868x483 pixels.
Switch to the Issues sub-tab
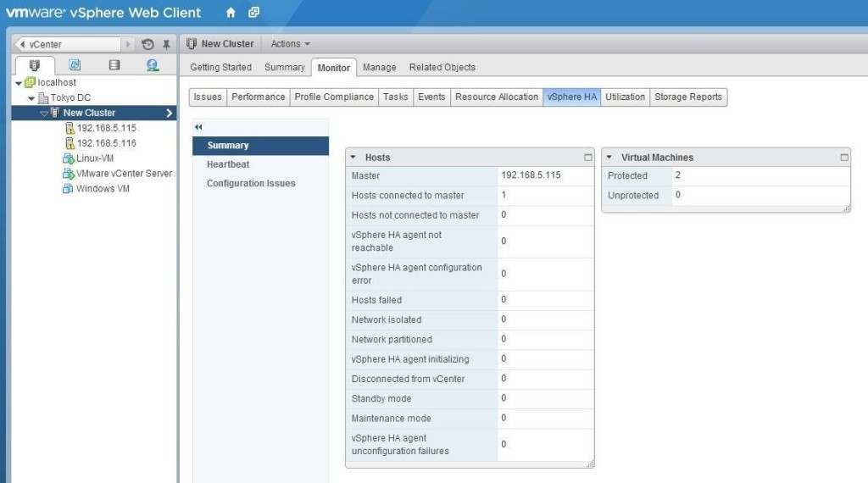pyautogui.click(x=208, y=97)
